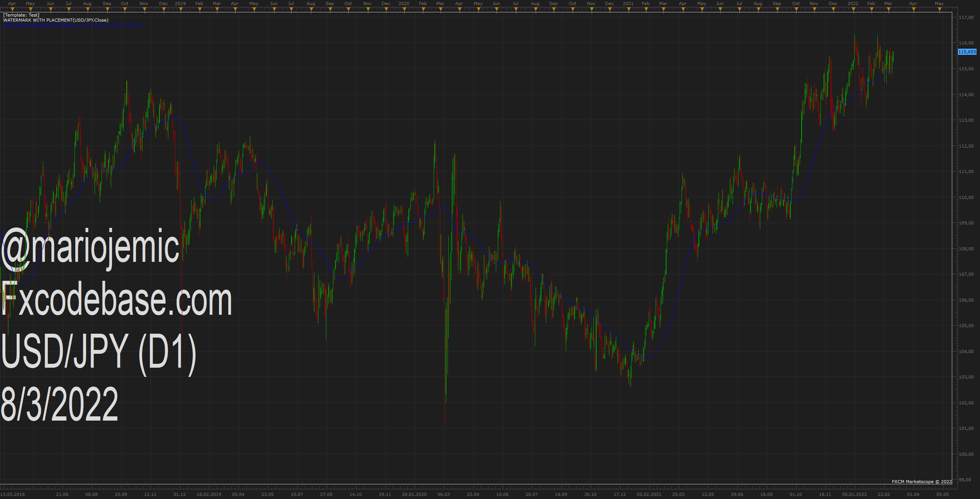Viewport: 980px width, 499px height.
Task: Click the triangle marker below the 2019 label
Action: coord(180,10)
